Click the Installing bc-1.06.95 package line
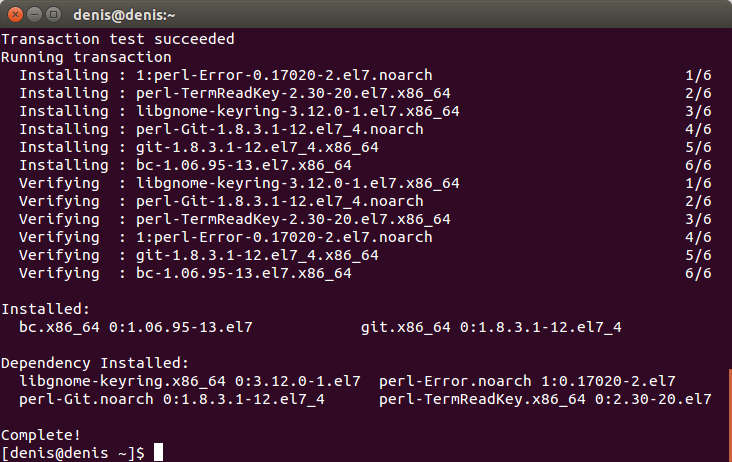Viewport: 732px width, 462px height. click(365, 165)
